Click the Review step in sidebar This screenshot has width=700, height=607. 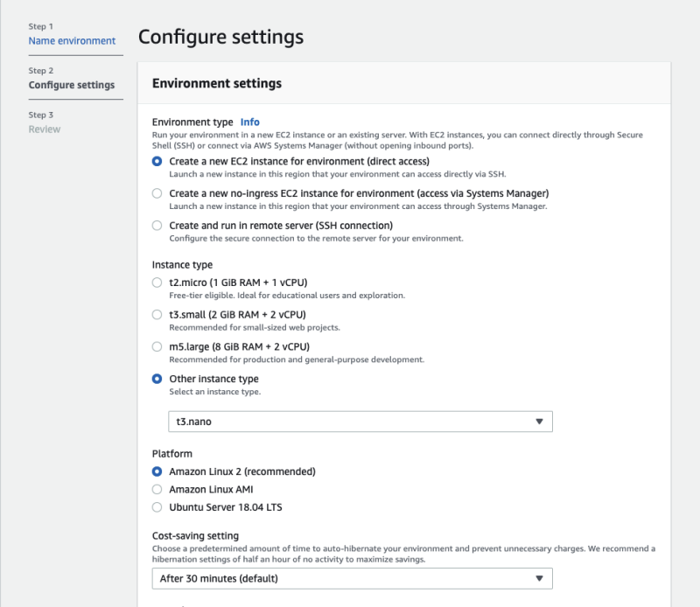pos(45,129)
